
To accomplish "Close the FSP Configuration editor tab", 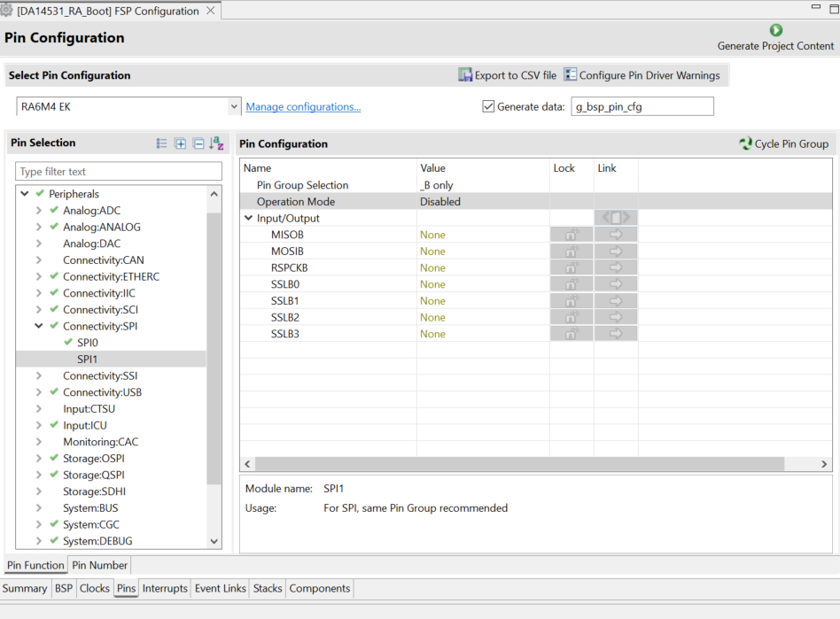I will (211, 11).
